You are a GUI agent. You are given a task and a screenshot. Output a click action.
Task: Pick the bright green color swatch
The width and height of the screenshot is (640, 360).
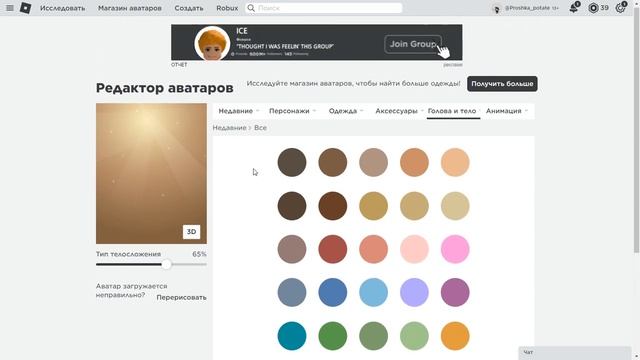[333, 336]
